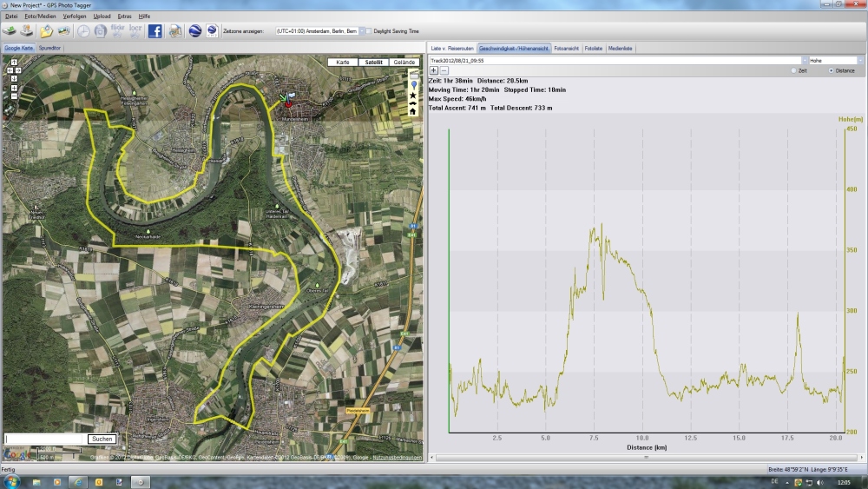Click the Facebook upload icon

155,30
